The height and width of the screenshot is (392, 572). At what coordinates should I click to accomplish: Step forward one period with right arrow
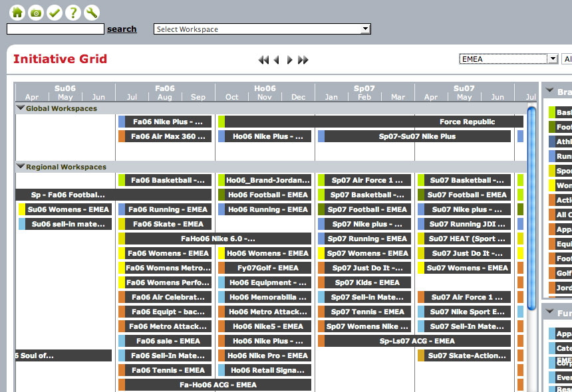pyautogui.click(x=289, y=60)
